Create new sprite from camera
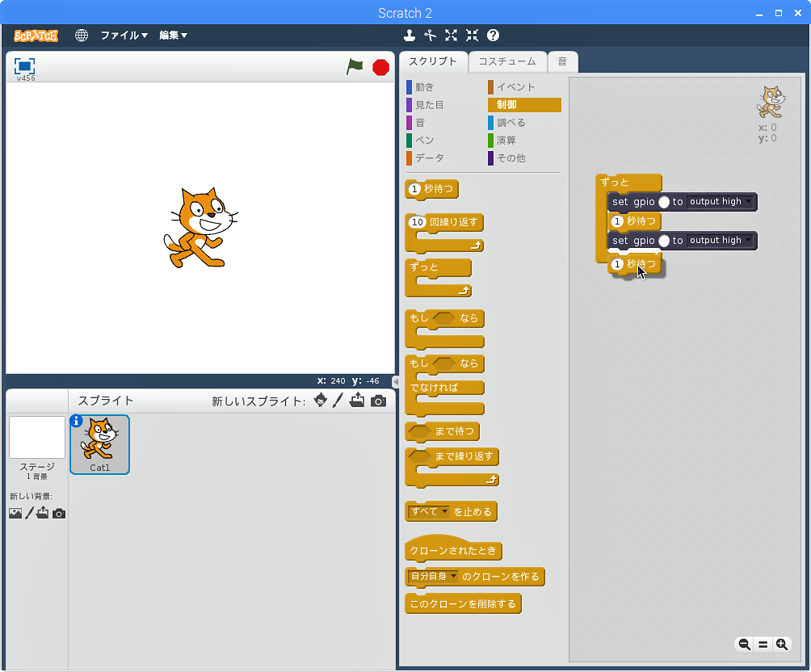 [378, 401]
